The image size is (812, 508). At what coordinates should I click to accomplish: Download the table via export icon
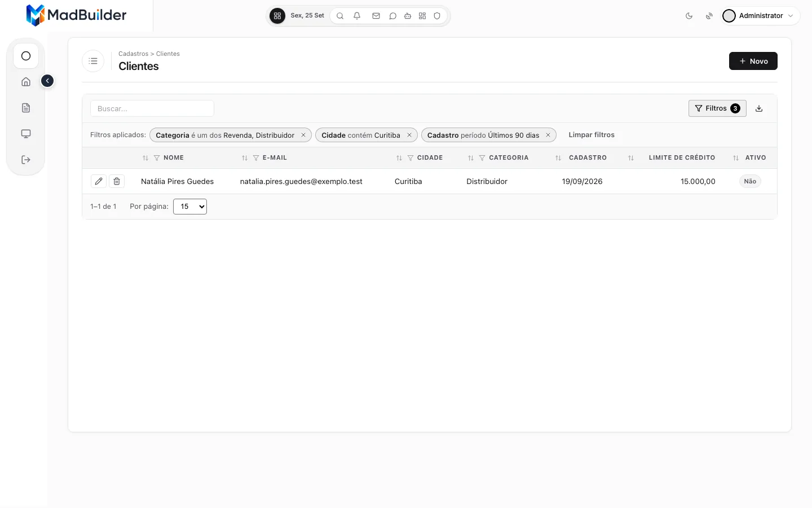759,108
